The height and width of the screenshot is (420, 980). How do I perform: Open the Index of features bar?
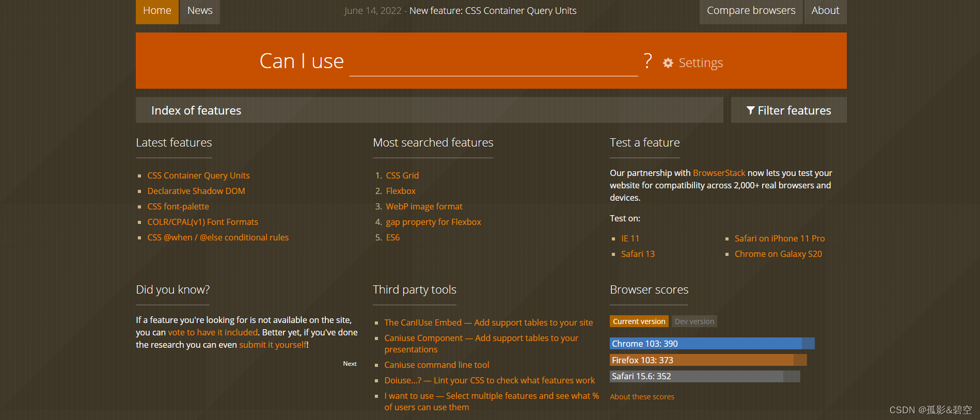pyautogui.click(x=429, y=110)
